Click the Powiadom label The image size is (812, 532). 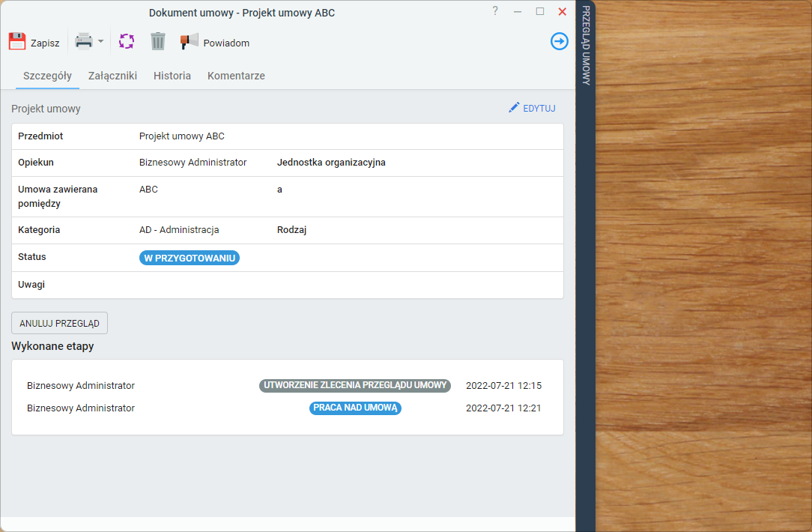pyautogui.click(x=226, y=43)
